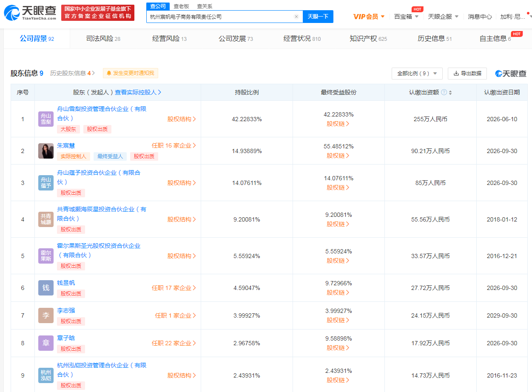Click the 舟山雪梨 purple shareholder avatar
The height and width of the screenshot is (392, 532).
pyautogui.click(x=46, y=119)
